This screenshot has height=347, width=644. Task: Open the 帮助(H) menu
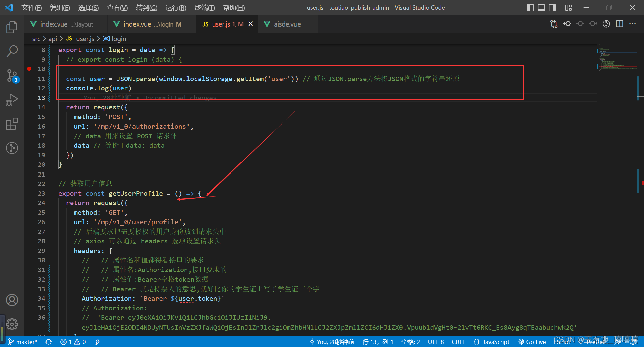coord(234,8)
